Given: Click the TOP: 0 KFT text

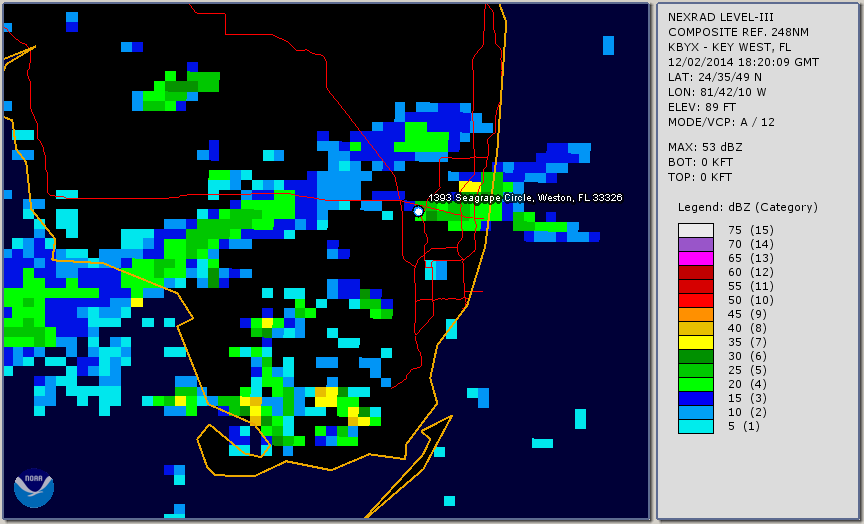Looking at the screenshot, I should (700, 177).
